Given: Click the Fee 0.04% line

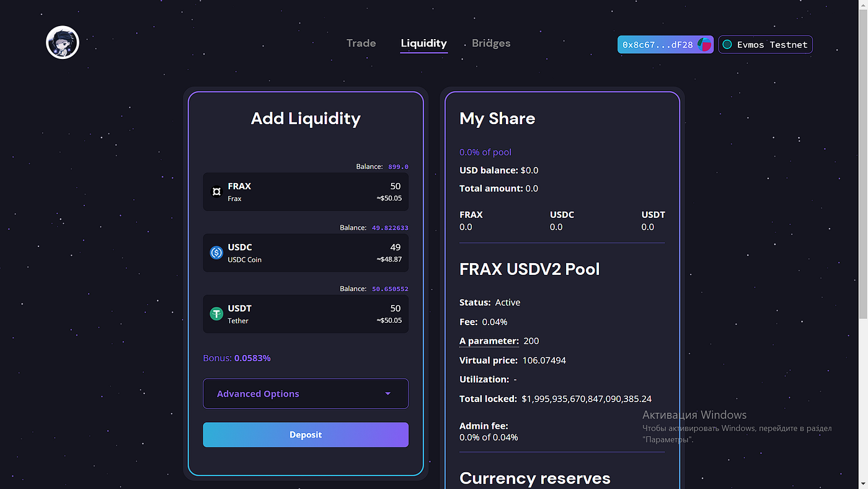Looking at the screenshot, I should (484, 321).
